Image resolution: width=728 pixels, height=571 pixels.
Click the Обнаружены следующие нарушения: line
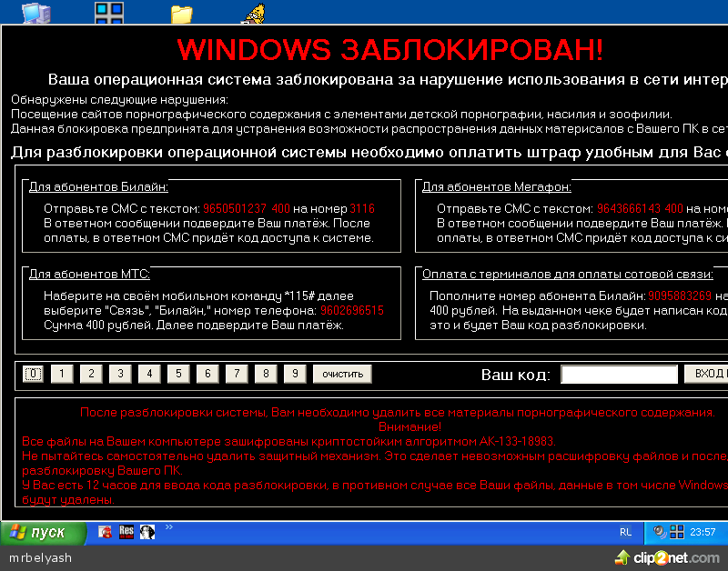119,100
